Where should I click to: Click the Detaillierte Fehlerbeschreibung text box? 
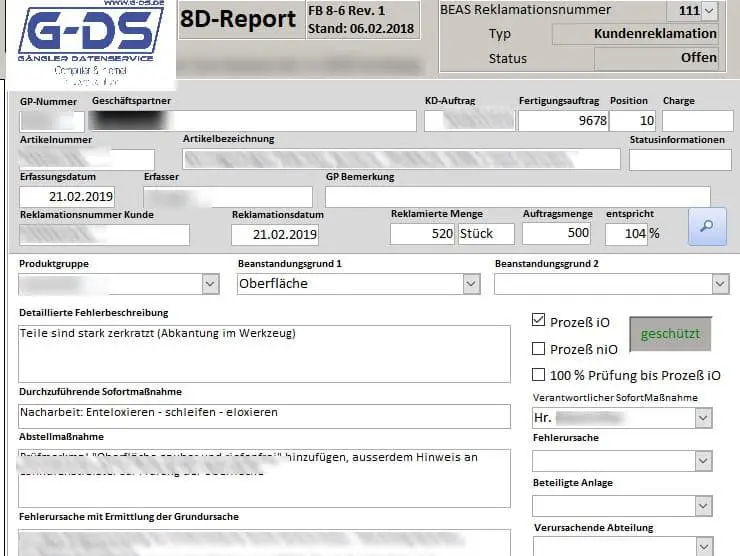(x=264, y=354)
